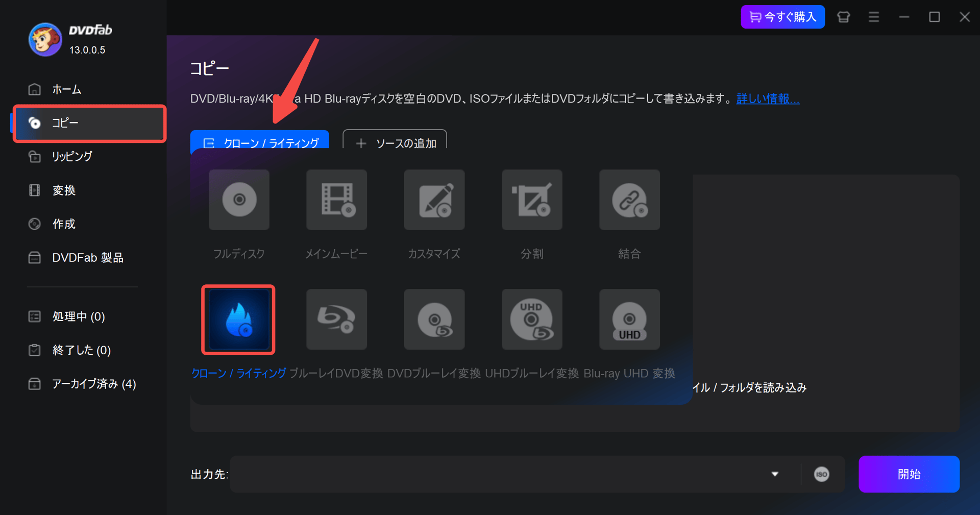The image size is (980, 515).
Task: Minimize the DVDFab window
Action: point(904,17)
